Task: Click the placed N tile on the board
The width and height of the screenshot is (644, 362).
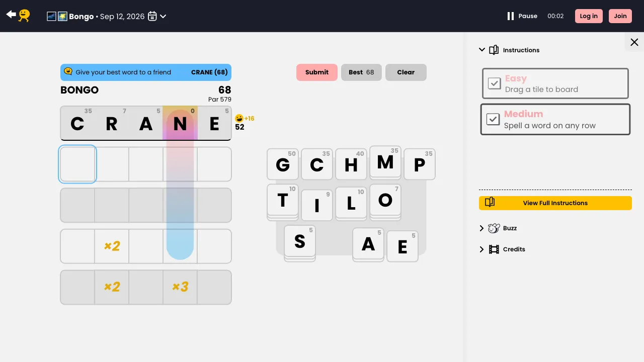Action: tap(180, 123)
